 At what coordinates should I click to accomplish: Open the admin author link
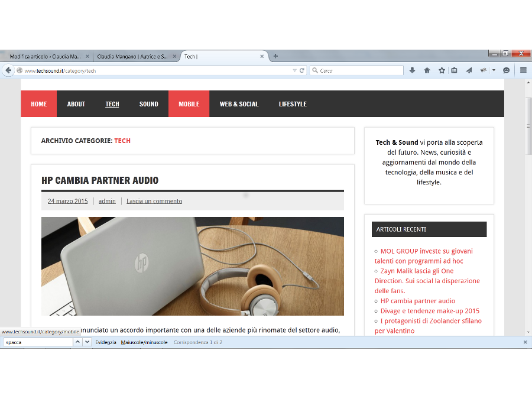[107, 201]
